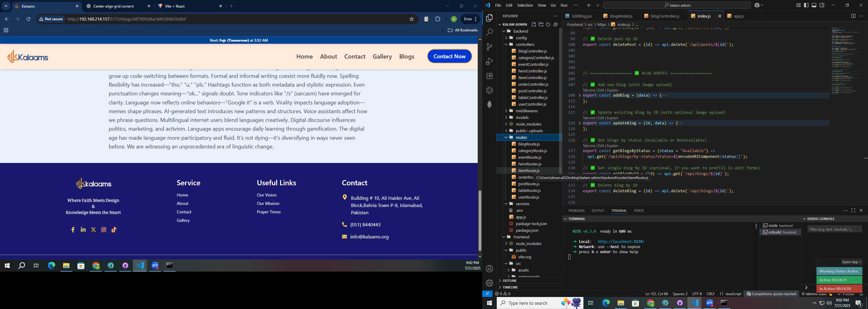The width and height of the screenshot is (868, 309).
Task: Open the Search view in VS Code activity bar
Action: pyautogui.click(x=489, y=32)
